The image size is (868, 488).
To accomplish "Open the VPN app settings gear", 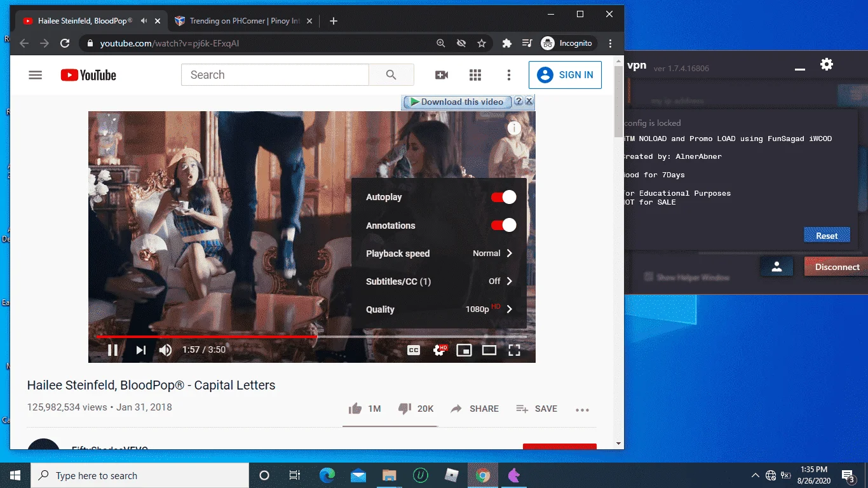I will [827, 64].
